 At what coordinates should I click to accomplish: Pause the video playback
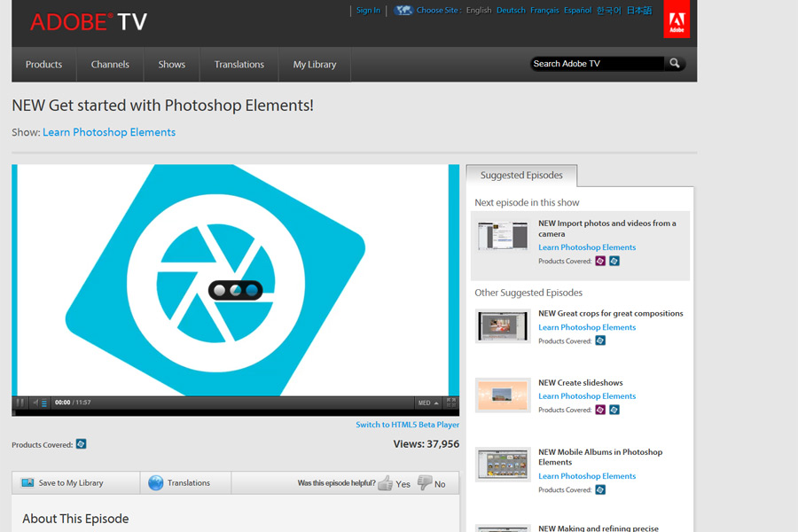tap(20, 403)
